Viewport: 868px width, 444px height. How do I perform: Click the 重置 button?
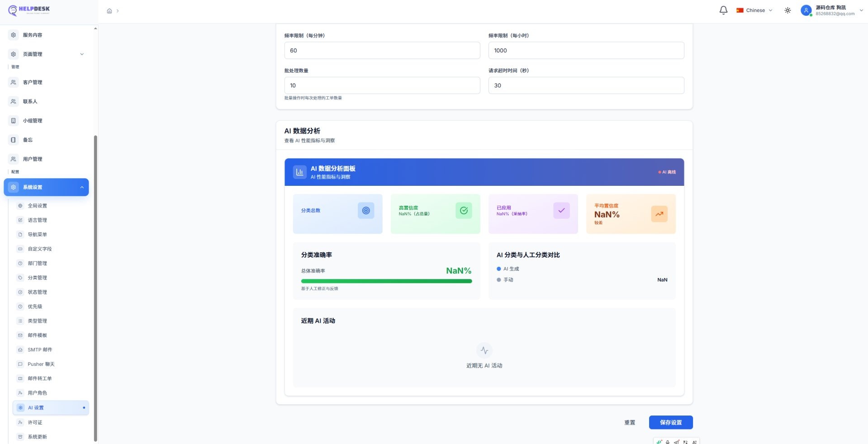coord(630,422)
